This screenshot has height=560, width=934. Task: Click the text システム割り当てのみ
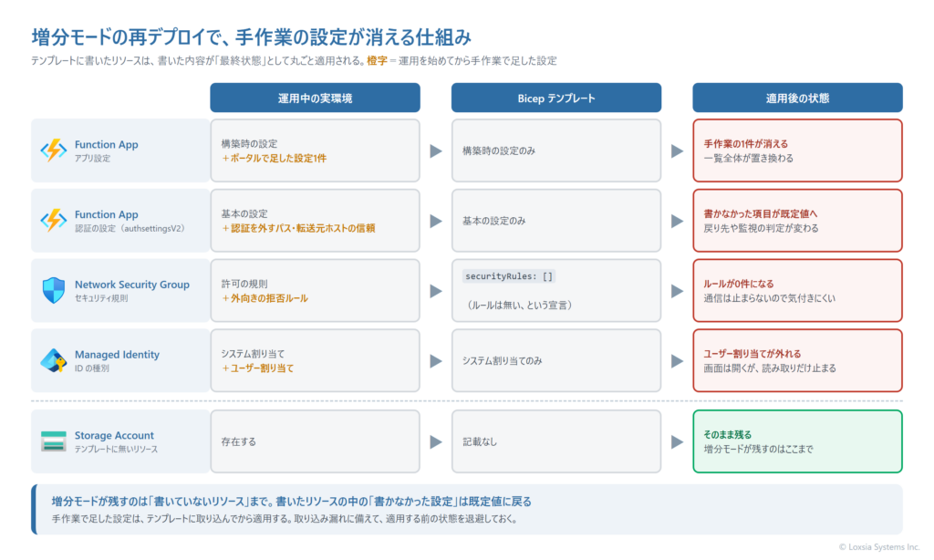[x=503, y=361]
